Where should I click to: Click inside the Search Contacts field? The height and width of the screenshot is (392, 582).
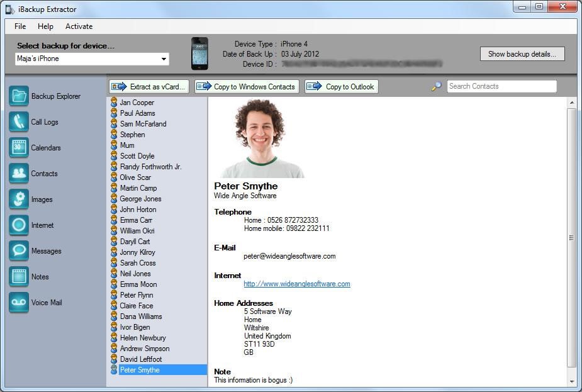tap(501, 86)
